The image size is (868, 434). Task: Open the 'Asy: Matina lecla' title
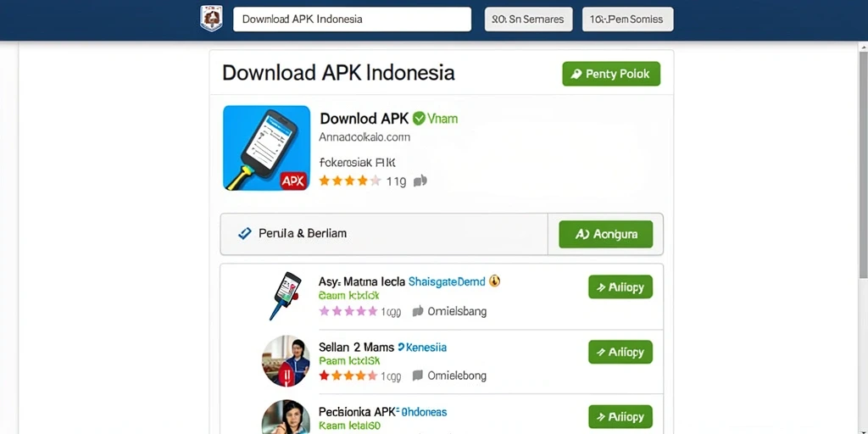click(x=361, y=281)
